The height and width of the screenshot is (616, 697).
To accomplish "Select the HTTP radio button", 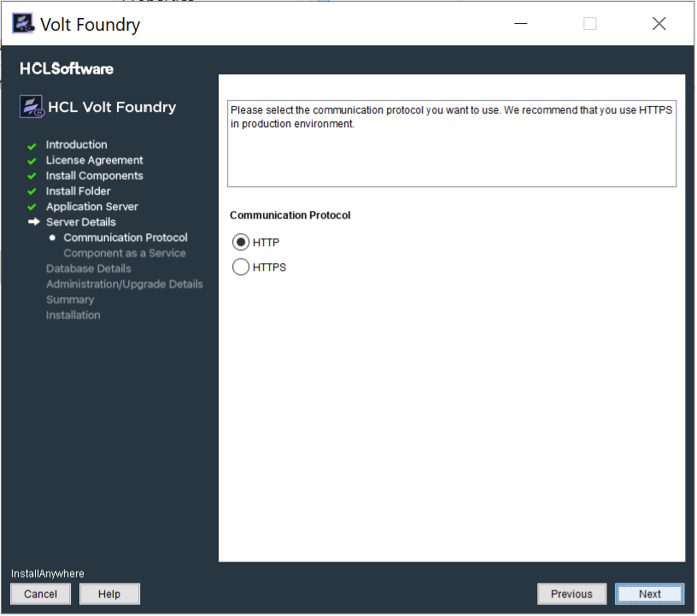I will coord(241,243).
